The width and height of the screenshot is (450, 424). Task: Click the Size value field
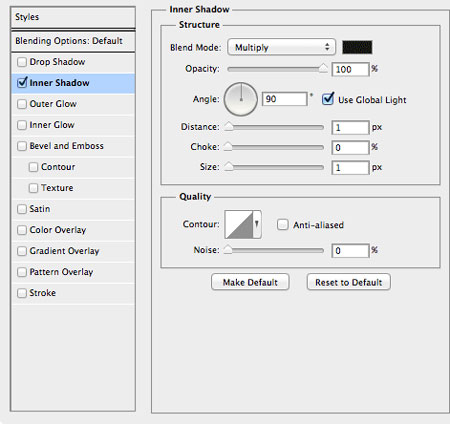[350, 167]
